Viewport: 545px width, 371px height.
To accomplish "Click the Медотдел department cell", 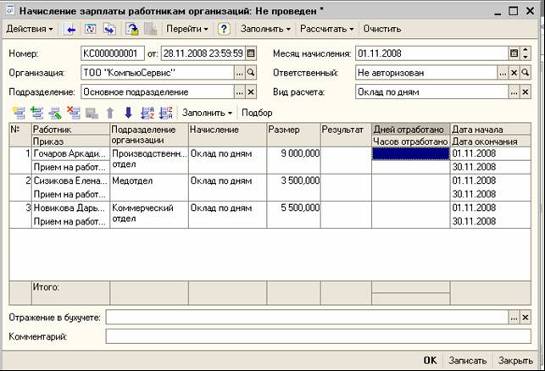I will click(149, 187).
